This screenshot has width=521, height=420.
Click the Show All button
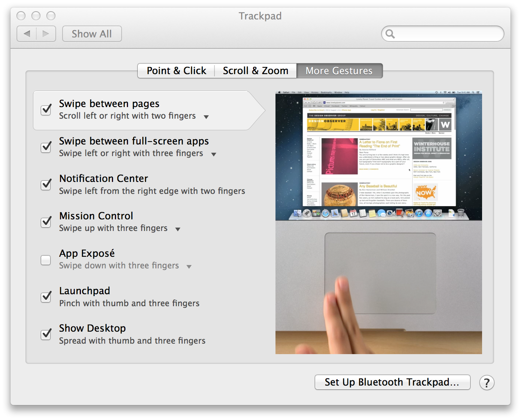coord(92,34)
